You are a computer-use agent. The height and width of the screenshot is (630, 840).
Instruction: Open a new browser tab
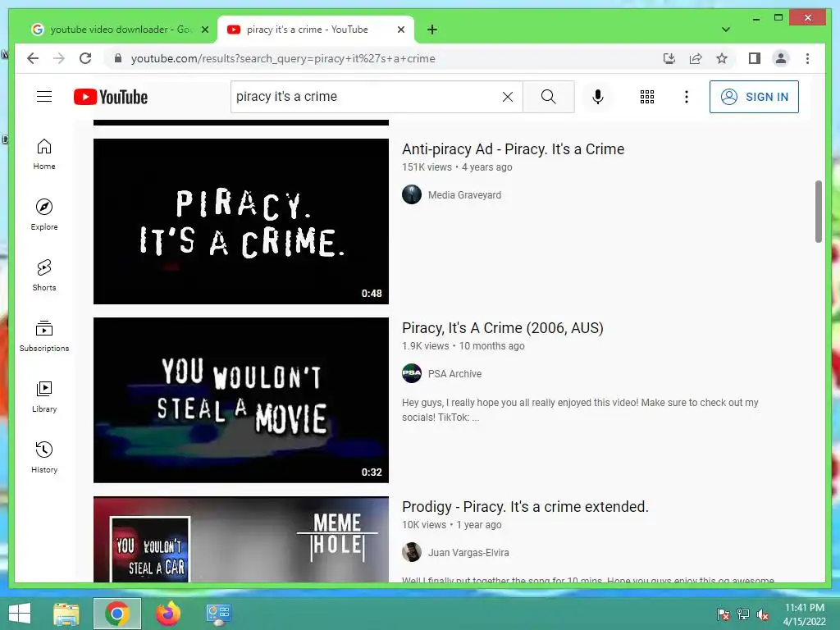tap(432, 30)
